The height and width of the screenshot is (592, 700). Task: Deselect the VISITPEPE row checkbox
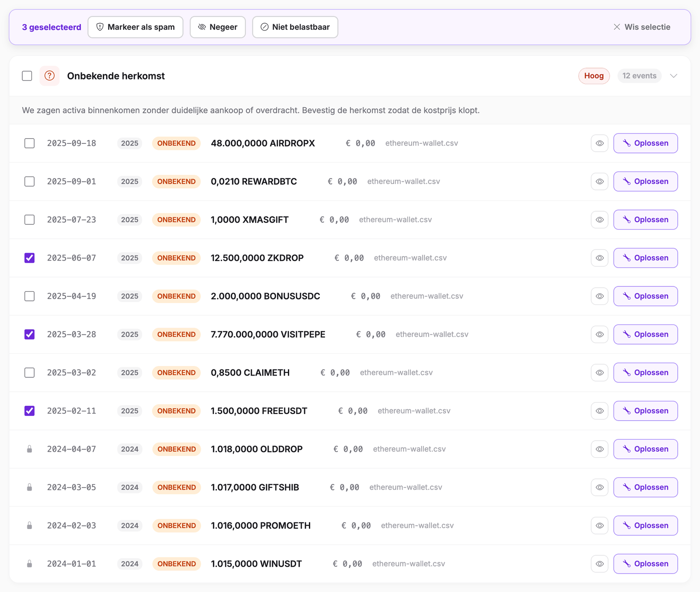(x=29, y=334)
